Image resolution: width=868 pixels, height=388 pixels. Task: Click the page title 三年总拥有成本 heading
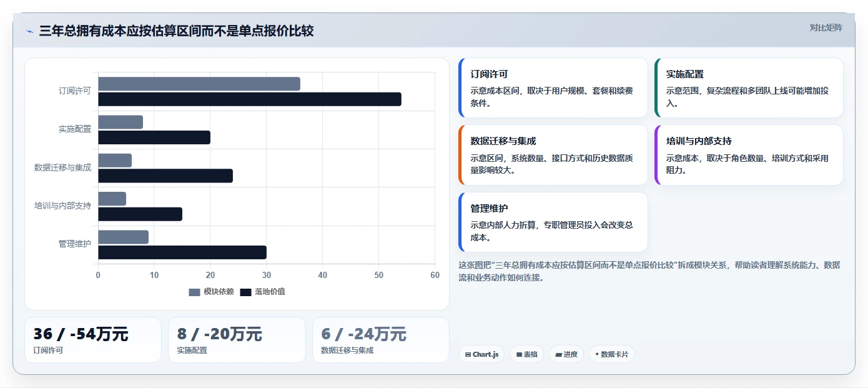coord(176,31)
